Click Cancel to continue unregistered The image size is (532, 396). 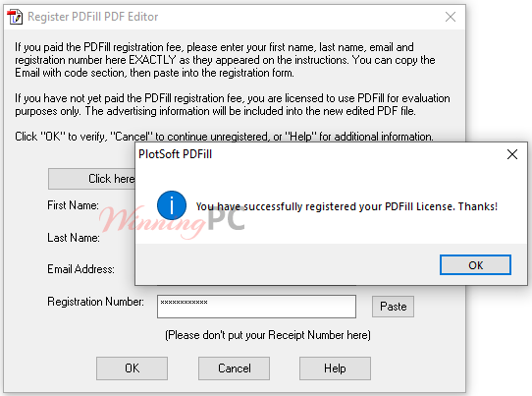point(235,368)
